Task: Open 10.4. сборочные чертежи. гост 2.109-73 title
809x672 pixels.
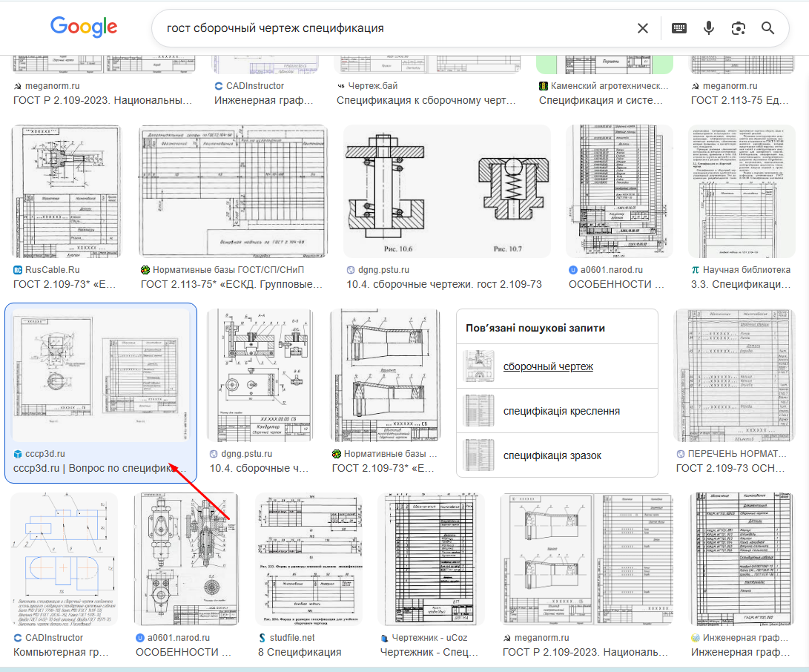Action: [443, 284]
